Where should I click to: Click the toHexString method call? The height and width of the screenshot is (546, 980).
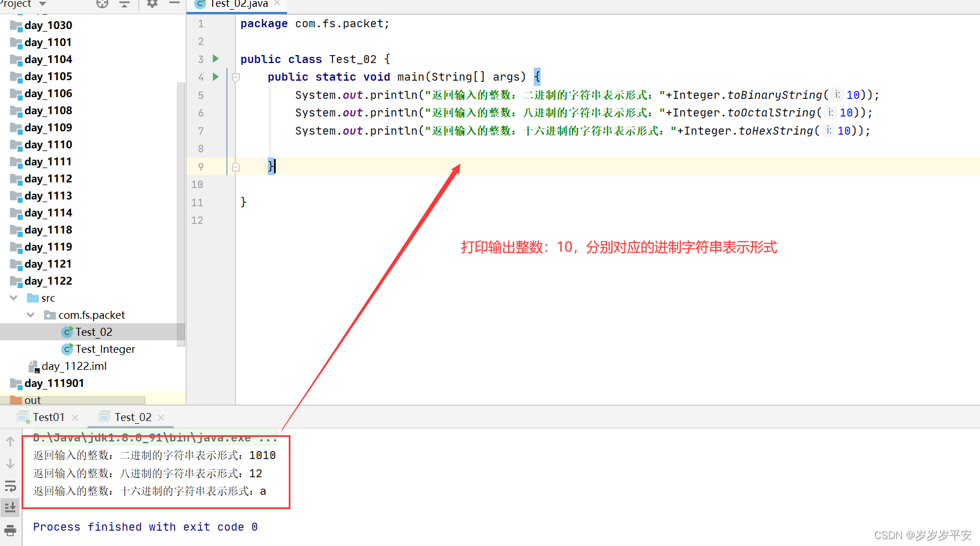click(776, 131)
